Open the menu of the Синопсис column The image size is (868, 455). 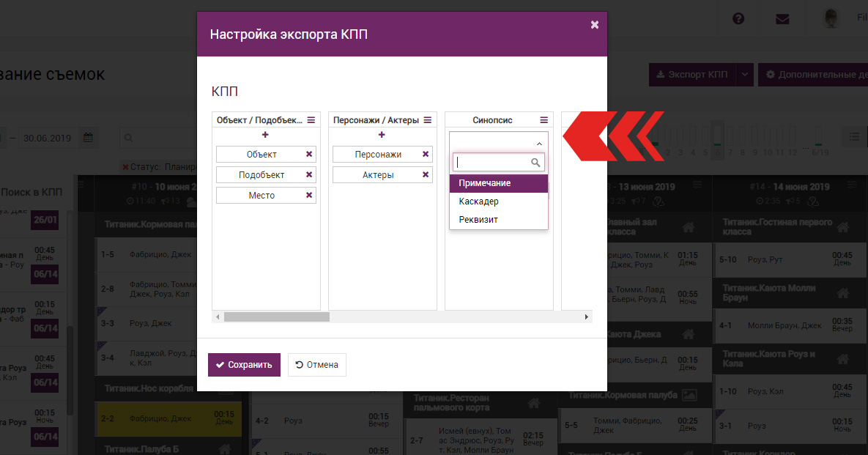click(544, 120)
